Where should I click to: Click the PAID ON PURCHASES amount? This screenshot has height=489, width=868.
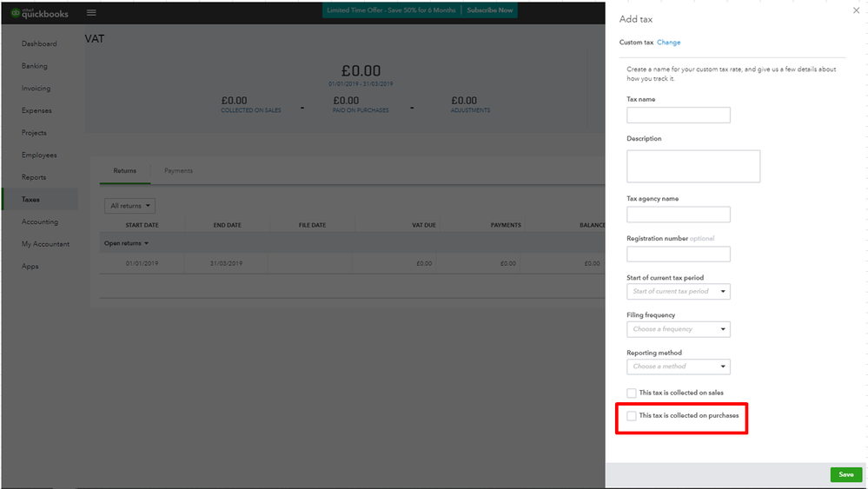(346, 101)
